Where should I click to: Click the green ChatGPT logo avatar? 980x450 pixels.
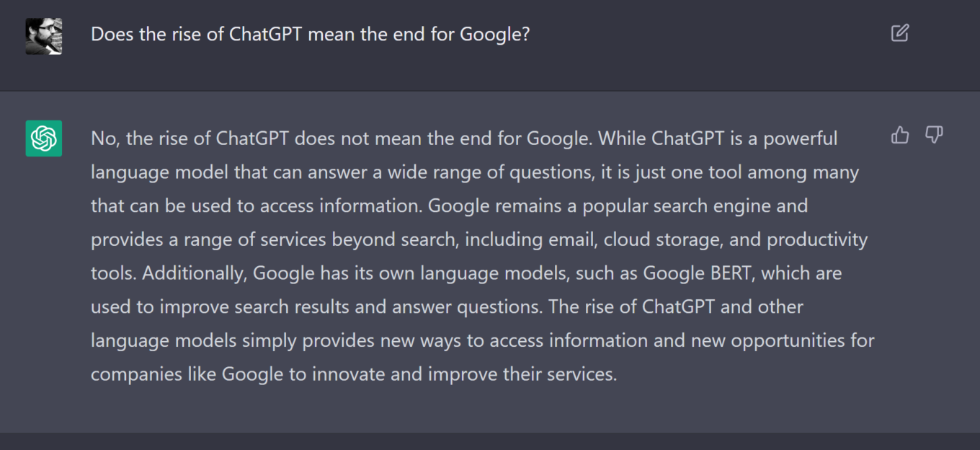coord(44,138)
